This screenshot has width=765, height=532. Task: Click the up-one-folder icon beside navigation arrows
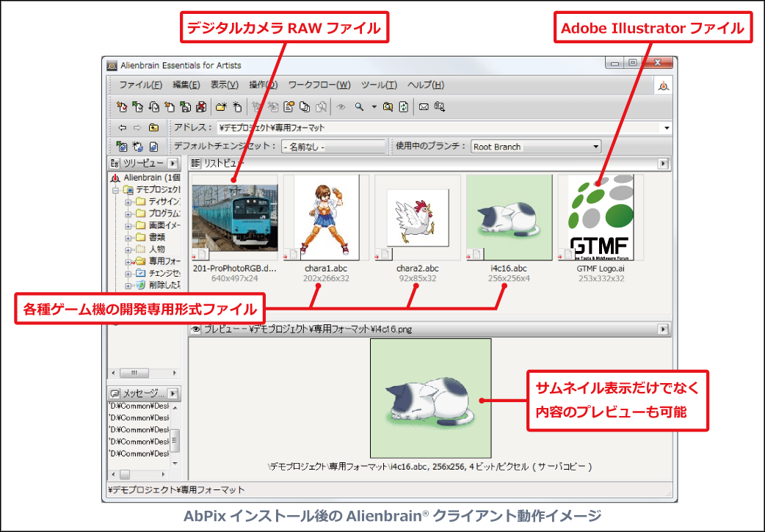click(x=153, y=128)
